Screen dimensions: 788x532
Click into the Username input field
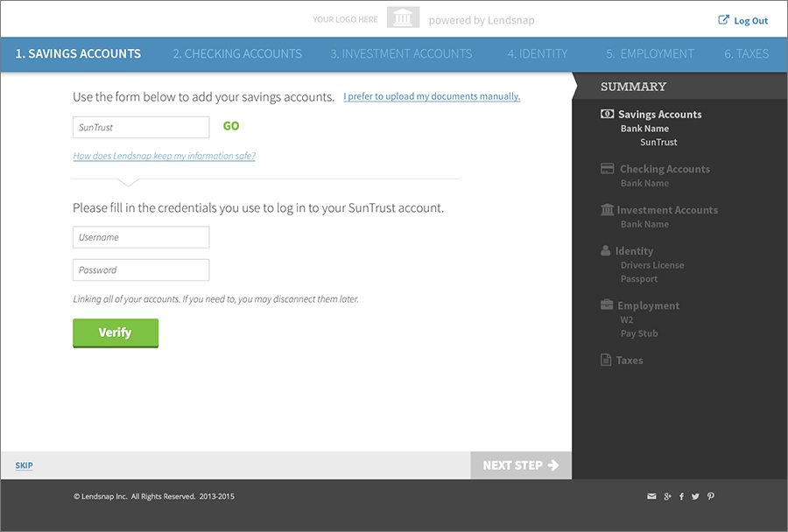pos(141,237)
